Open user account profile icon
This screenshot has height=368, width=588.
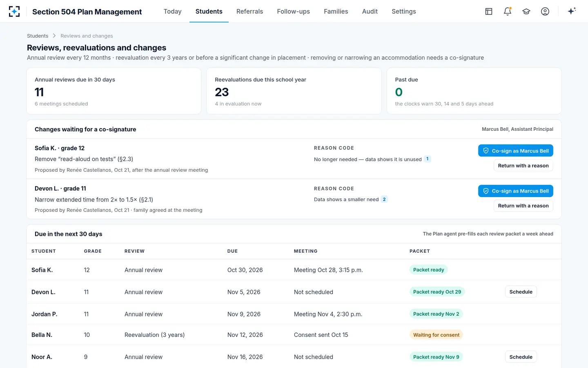coord(545,11)
